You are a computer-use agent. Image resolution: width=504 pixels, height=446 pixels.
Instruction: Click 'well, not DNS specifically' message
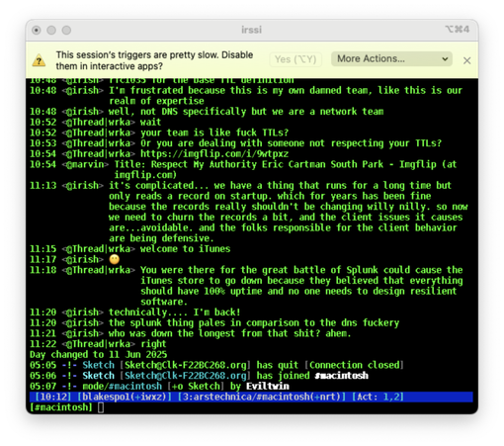click(x=246, y=112)
